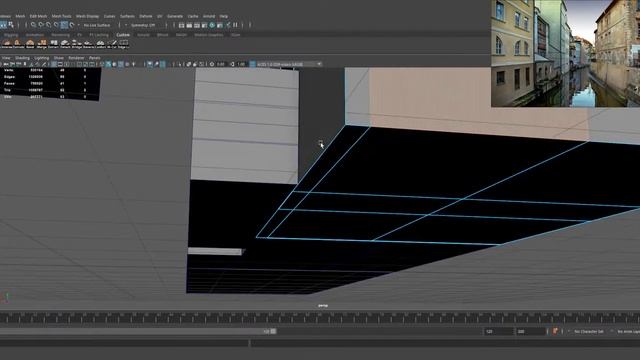Click the viewport exposure value field
Screen dimensions: 640x360
pos(221,64)
